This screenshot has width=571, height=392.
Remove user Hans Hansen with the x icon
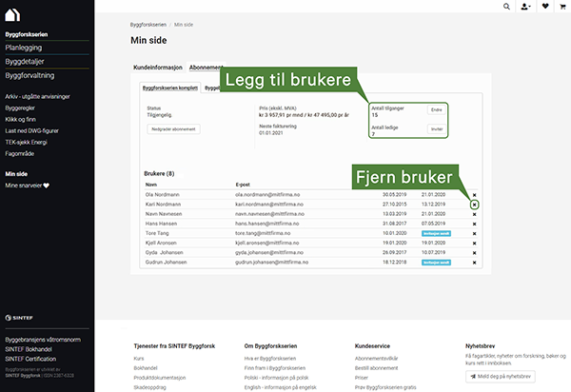pyautogui.click(x=474, y=225)
